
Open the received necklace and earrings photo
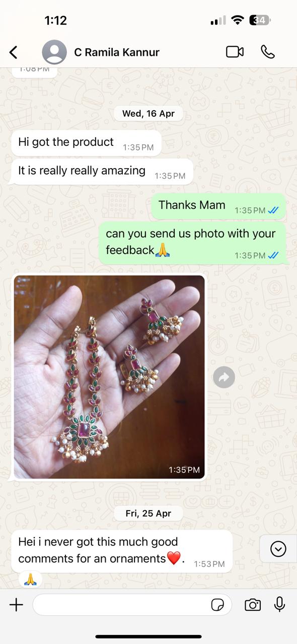click(x=109, y=377)
